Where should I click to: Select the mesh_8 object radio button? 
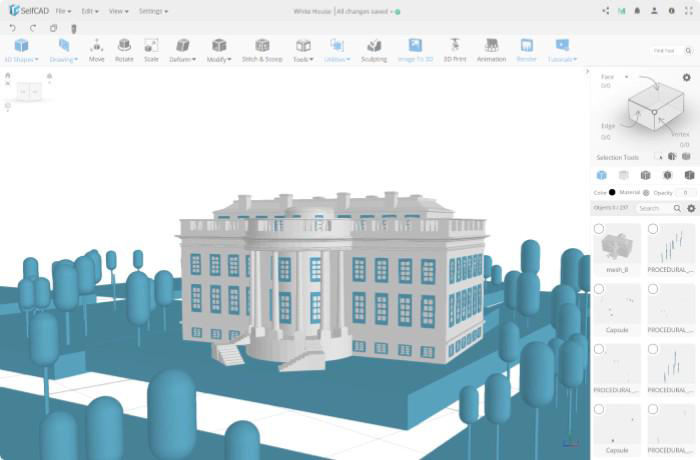599,229
